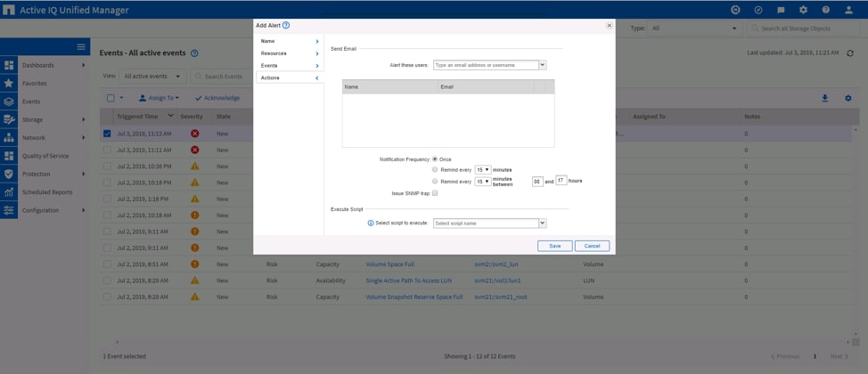Click the Alert these users input field
This screenshot has height=374, width=868.
pos(486,65)
